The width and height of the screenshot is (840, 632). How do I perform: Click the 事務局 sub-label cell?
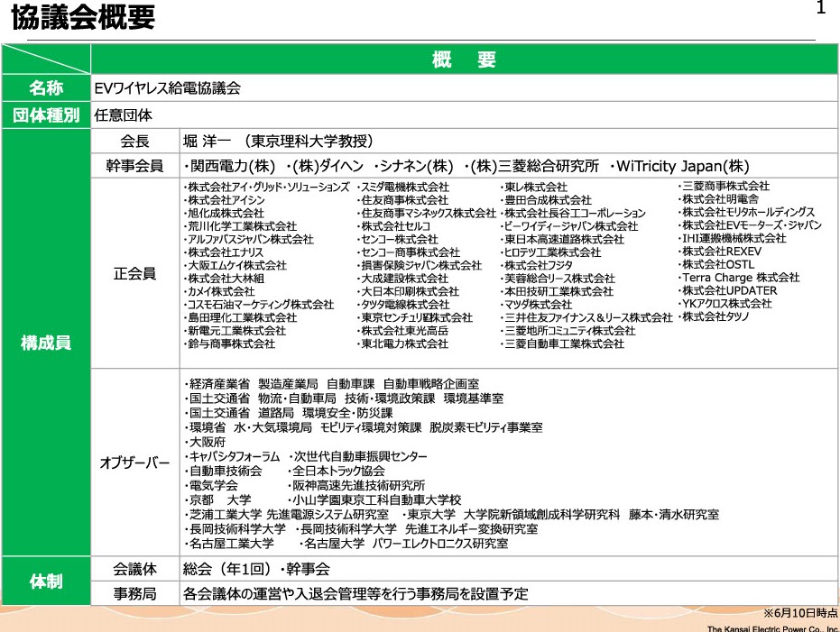coord(134,594)
